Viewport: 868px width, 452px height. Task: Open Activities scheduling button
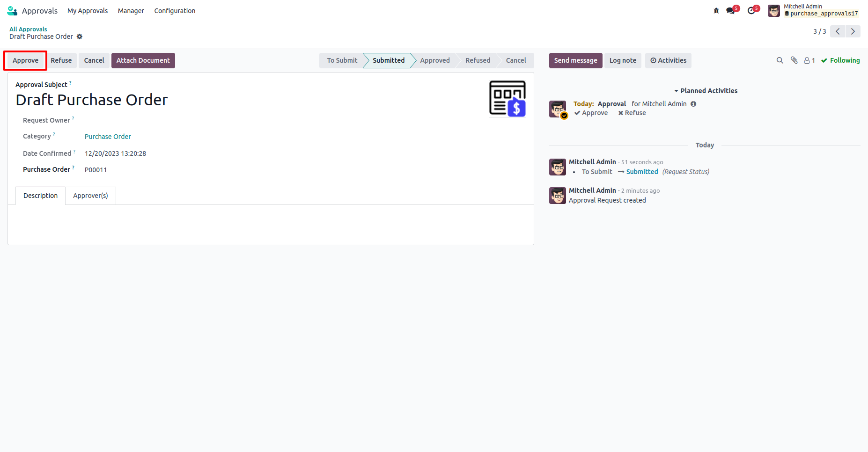pos(668,60)
